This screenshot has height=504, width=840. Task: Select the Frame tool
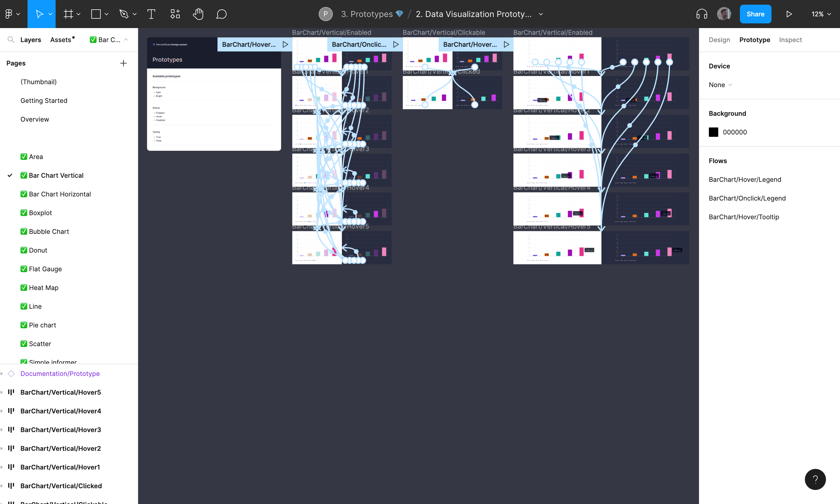(x=69, y=14)
